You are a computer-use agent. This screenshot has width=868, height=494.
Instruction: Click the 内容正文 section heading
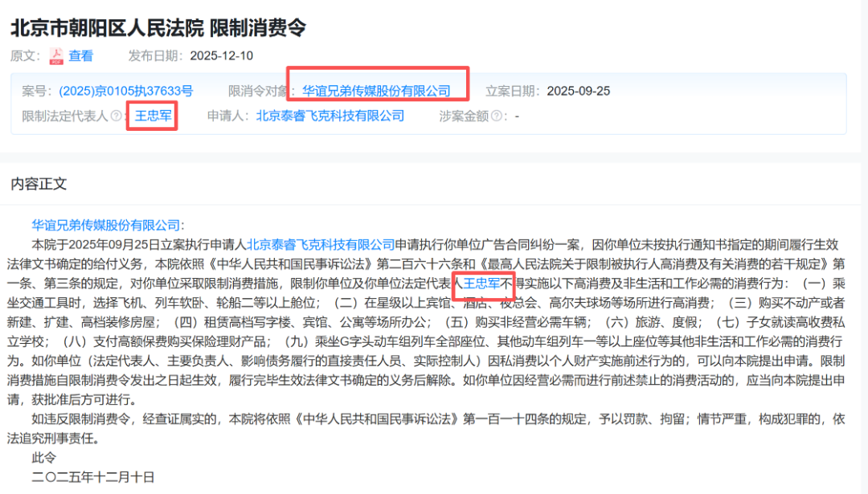point(39,184)
